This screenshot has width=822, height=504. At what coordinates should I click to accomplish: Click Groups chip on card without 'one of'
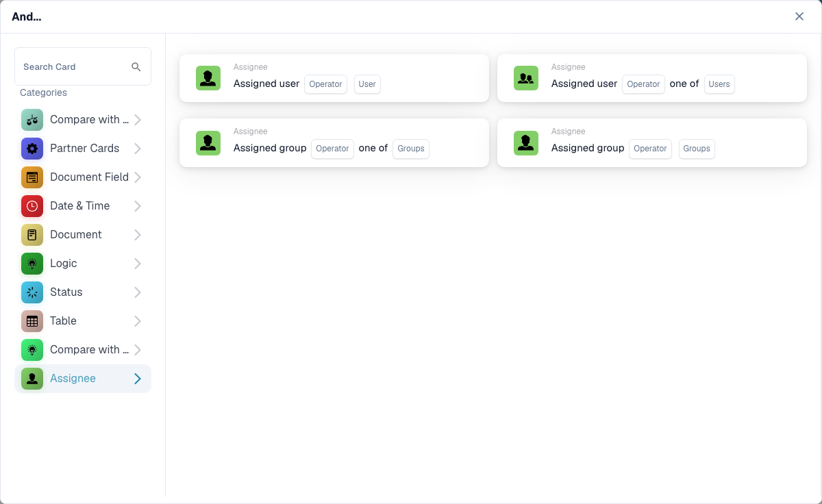[x=697, y=149]
